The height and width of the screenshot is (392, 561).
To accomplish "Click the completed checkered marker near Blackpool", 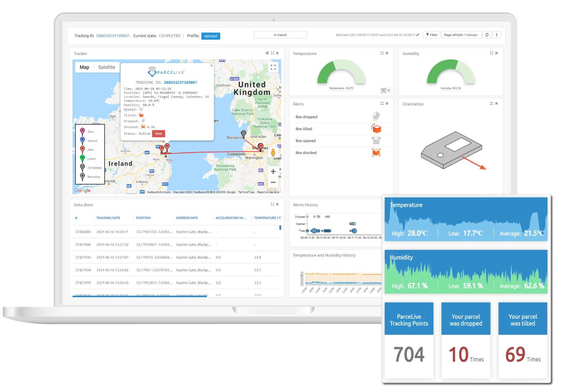I will pos(244,134).
